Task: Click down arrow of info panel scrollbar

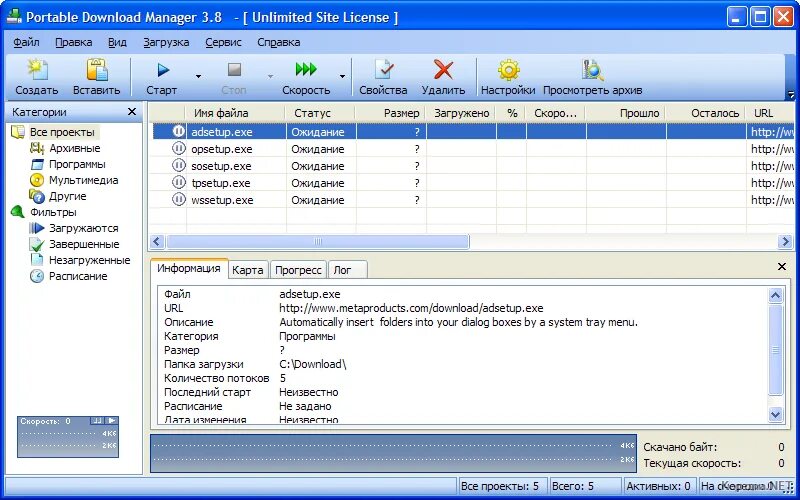Action: pos(776,414)
